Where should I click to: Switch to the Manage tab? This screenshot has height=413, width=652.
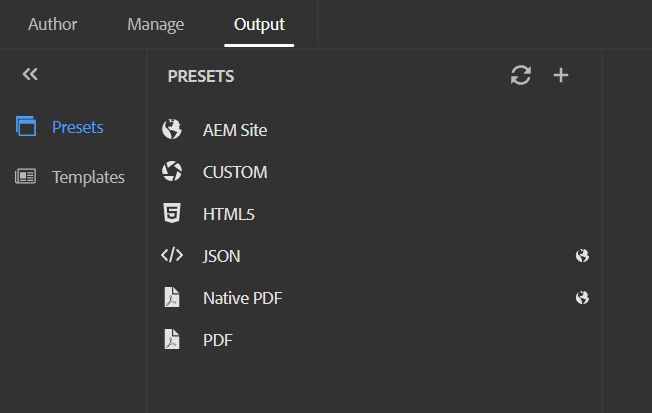[x=156, y=24]
